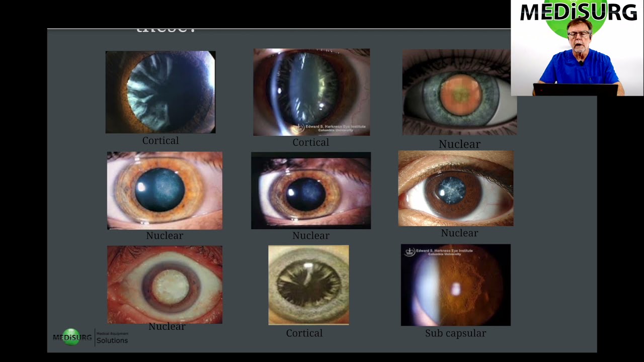Click the 'Nuclear' caption under the red inflamed eye
This screenshot has width=644, height=362.
(167, 326)
